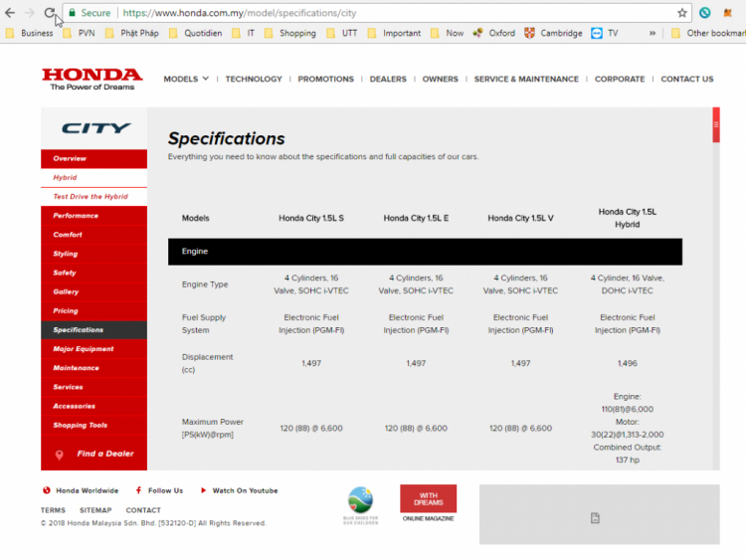Click the Honda logo
The width and height of the screenshot is (746, 560).
pyautogui.click(x=93, y=79)
